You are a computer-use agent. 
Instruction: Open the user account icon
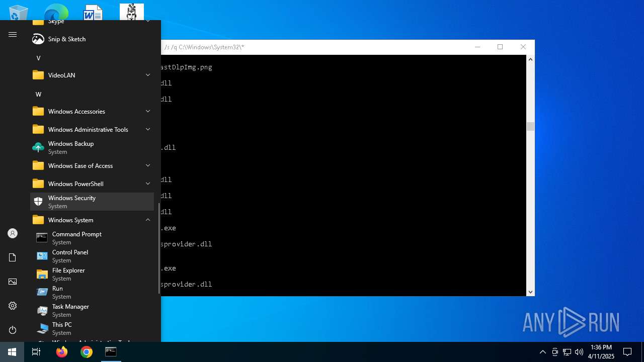click(x=13, y=233)
